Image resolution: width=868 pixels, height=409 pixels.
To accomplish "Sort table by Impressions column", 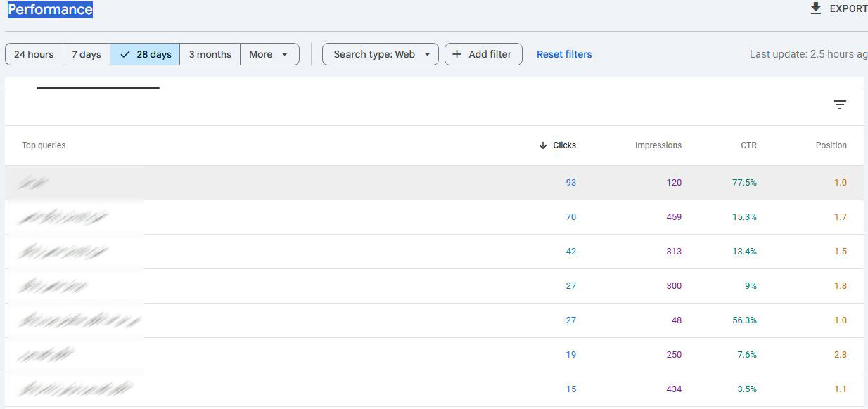I will 658,145.
